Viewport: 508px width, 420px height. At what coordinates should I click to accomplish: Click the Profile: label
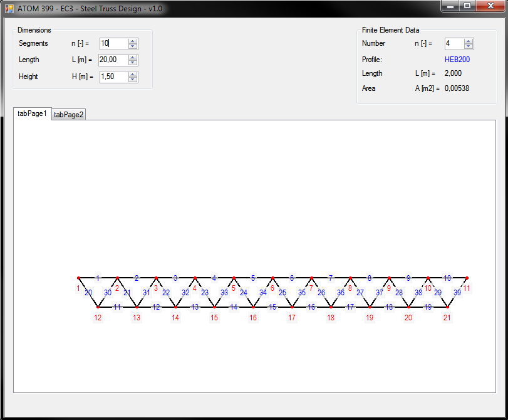(x=372, y=60)
